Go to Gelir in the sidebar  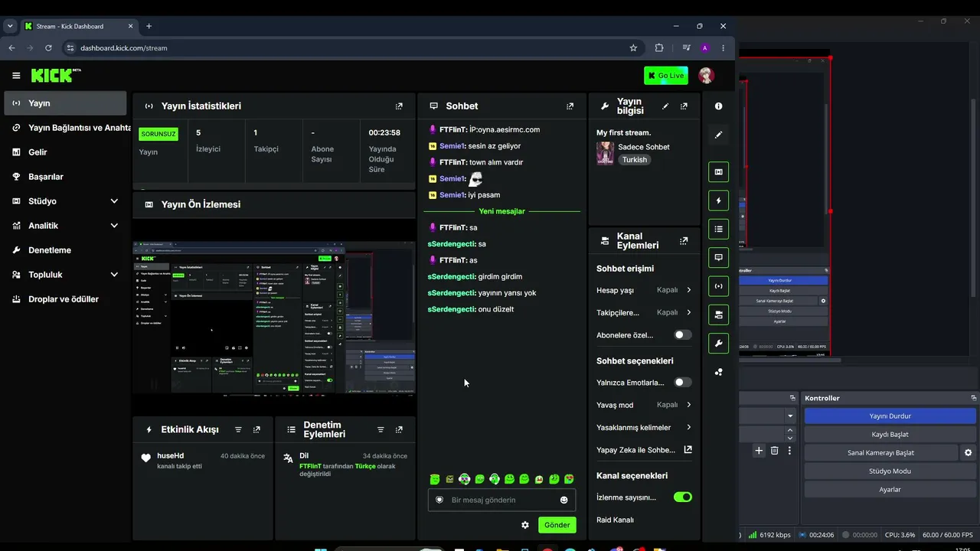point(65,152)
